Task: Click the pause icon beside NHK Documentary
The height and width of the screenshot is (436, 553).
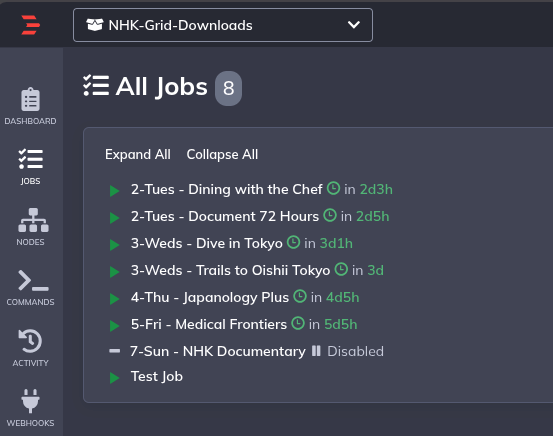Action: (316, 351)
